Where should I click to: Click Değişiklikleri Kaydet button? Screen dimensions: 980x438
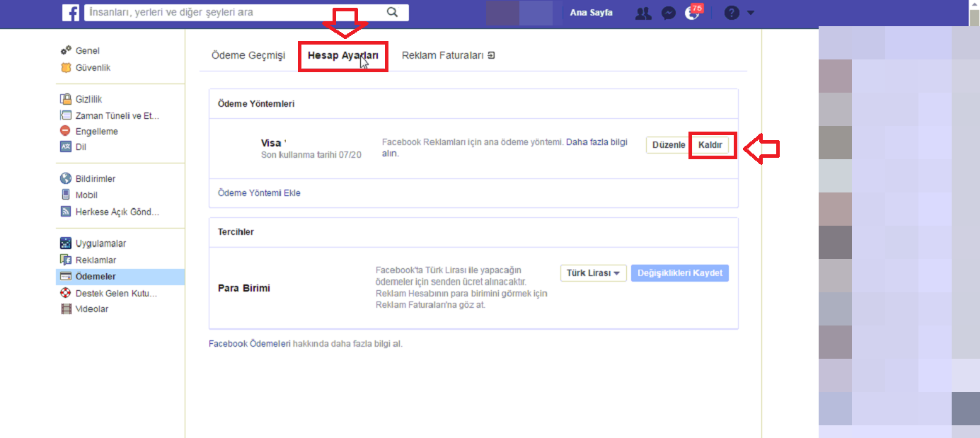pyautogui.click(x=680, y=273)
